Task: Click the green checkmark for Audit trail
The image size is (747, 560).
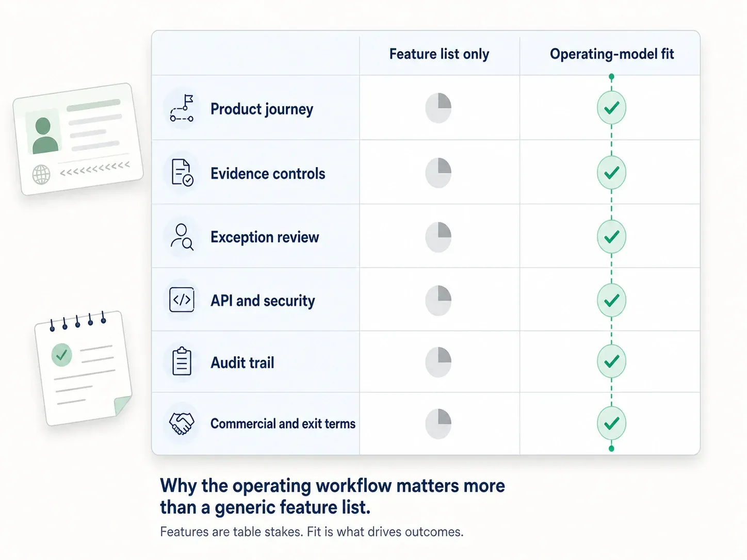Action: click(611, 361)
